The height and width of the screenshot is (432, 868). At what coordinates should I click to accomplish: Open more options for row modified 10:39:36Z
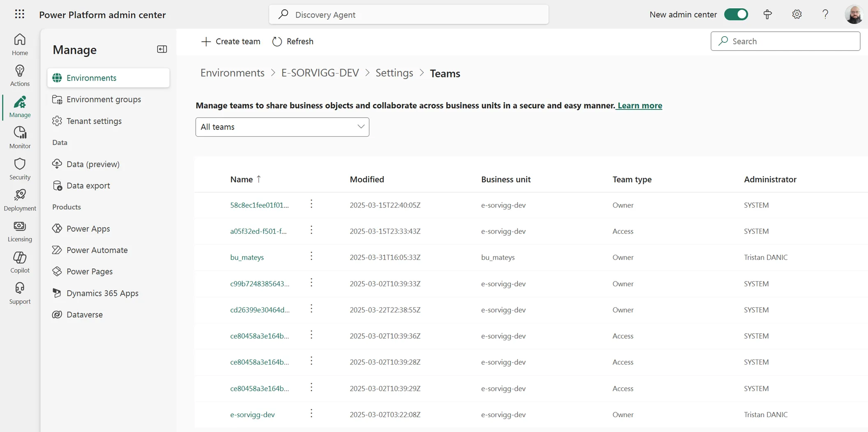click(x=311, y=335)
